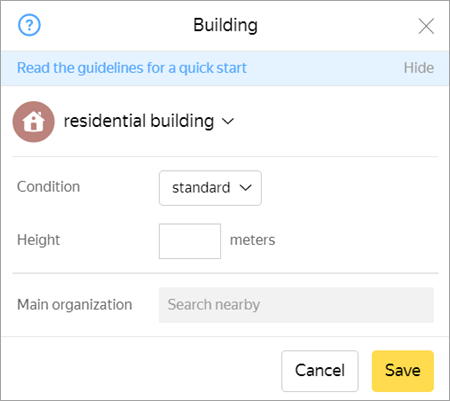The width and height of the screenshot is (450, 401).
Task: Open the Read the guidelines link
Action: pos(132,68)
